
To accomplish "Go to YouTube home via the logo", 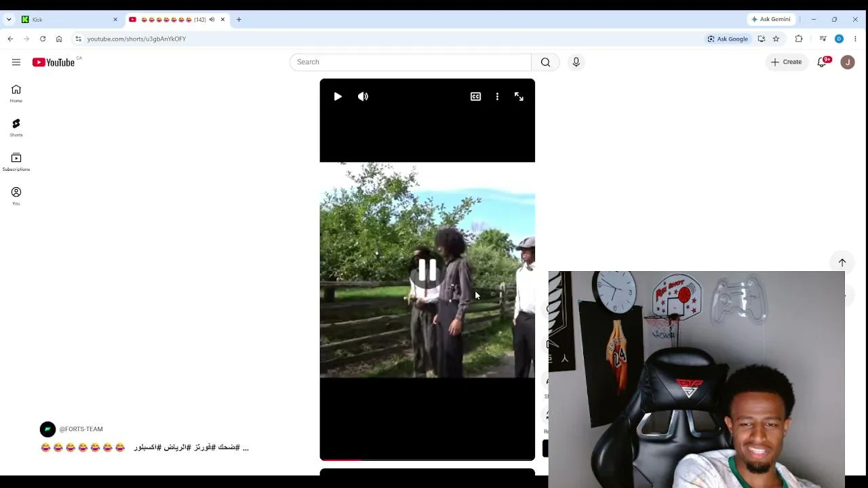I will [54, 62].
